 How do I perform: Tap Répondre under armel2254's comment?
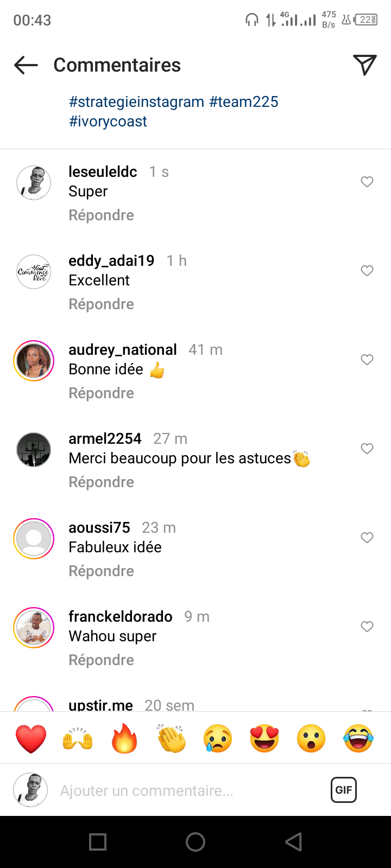click(x=101, y=482)
